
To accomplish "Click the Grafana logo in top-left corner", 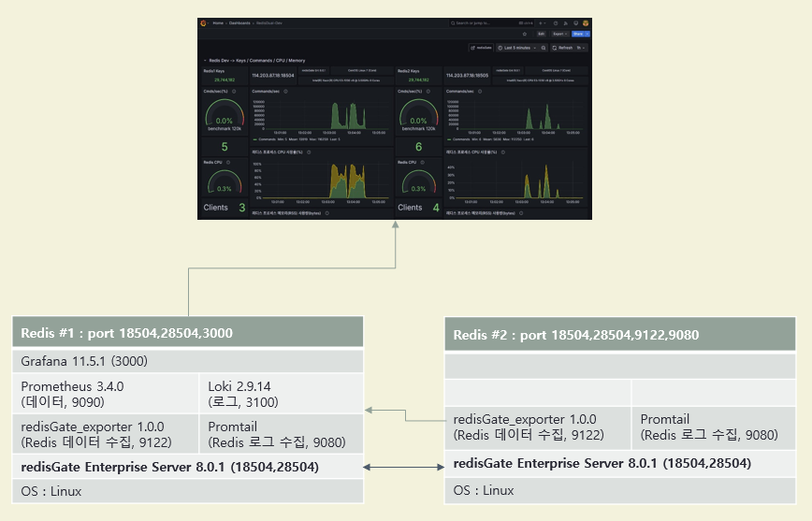I will point(203,22).
